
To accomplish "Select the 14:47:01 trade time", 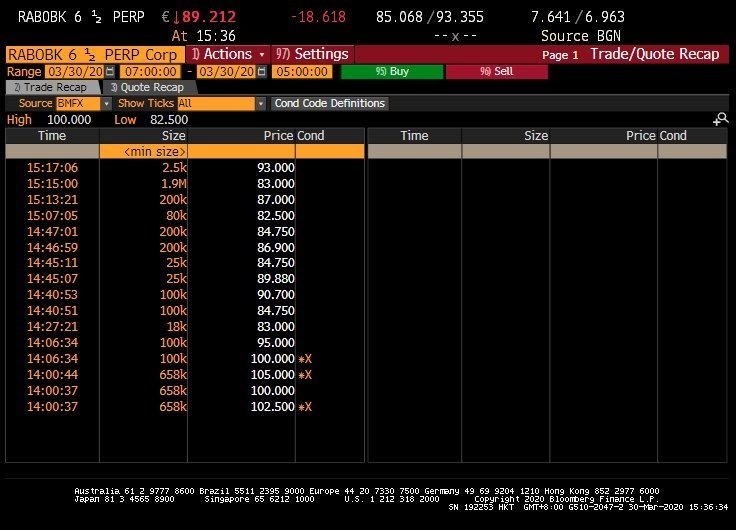I will point(52,231).
